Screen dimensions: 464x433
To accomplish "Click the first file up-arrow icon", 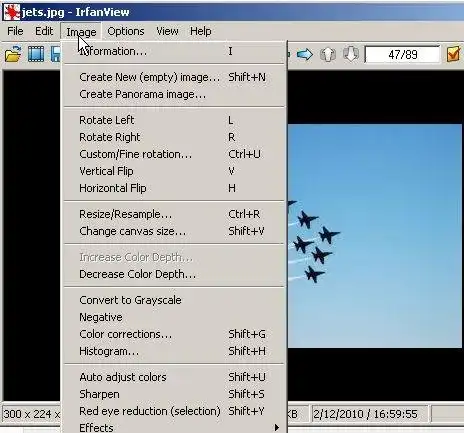I will pyautogui.click(x=328, y=54).
